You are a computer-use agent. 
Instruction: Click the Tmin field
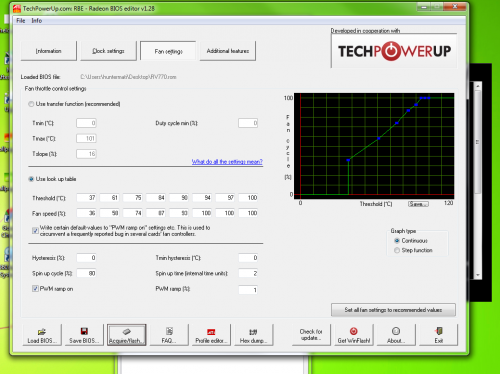(x=86, y=123)
